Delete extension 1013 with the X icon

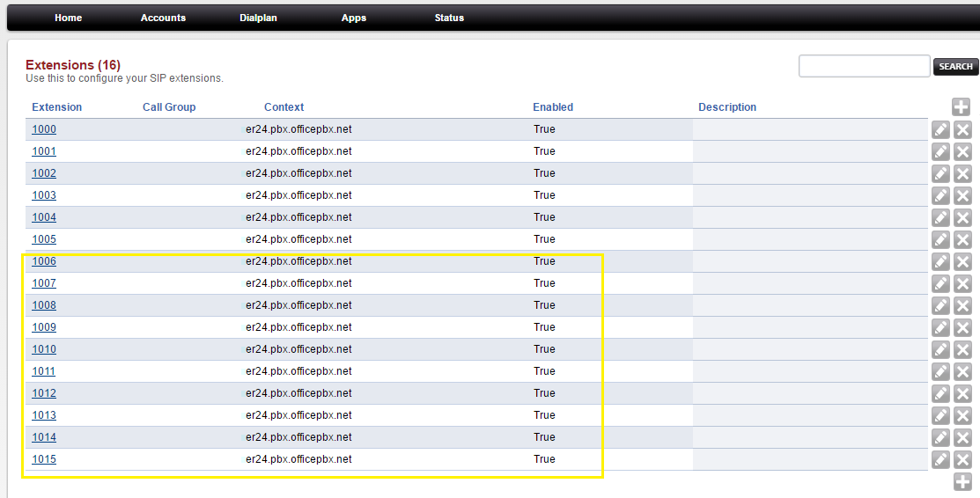pyautogui.click(x=962, y=416)
